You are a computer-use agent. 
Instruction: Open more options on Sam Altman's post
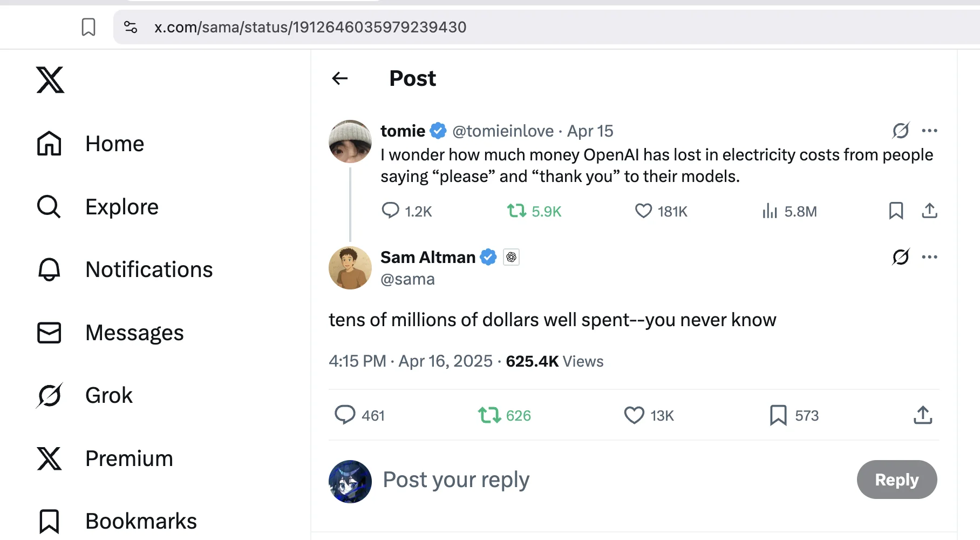coord(930,256)
